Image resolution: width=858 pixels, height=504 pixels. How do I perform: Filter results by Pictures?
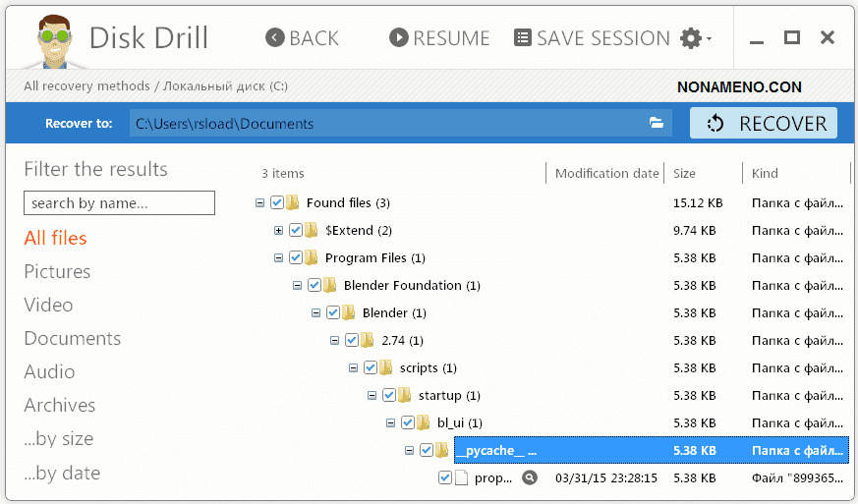click(57, 272)
